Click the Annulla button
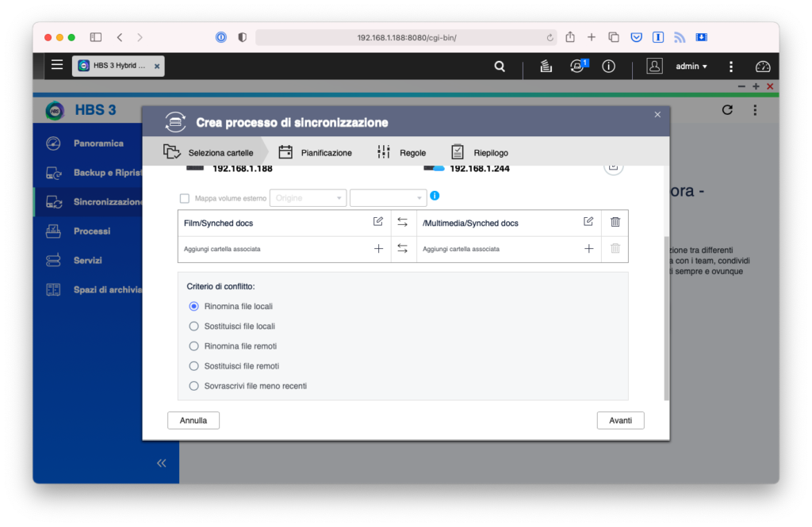Screen dimensions: 812x527 (x=193, y=420)
